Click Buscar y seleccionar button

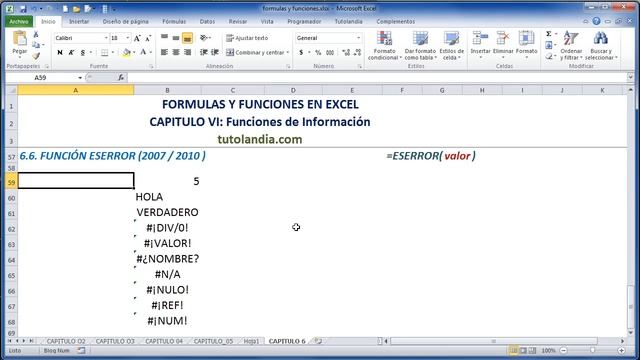tap(601, 45)
